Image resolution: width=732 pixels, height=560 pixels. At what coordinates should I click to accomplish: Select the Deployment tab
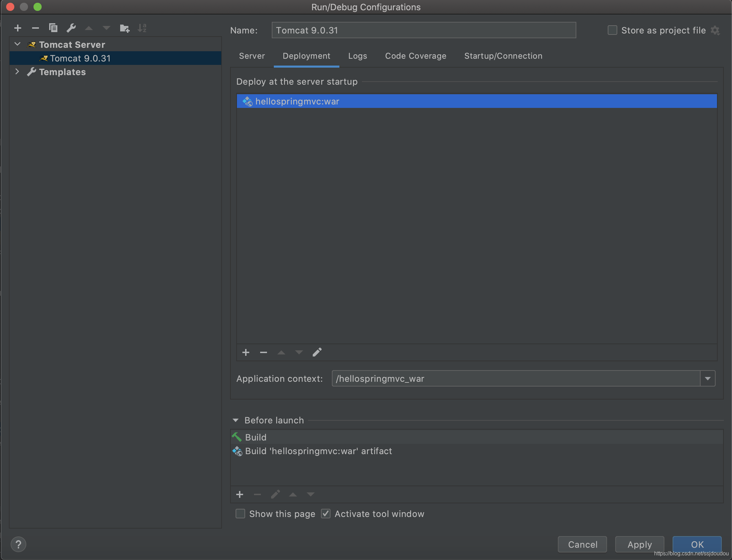[x=307, y=56]
